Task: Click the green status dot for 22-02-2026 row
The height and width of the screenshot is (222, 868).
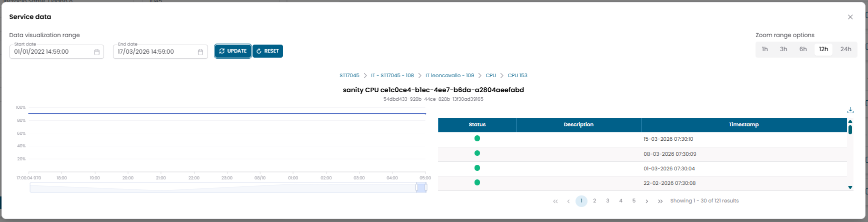Action: coord(477,182)
